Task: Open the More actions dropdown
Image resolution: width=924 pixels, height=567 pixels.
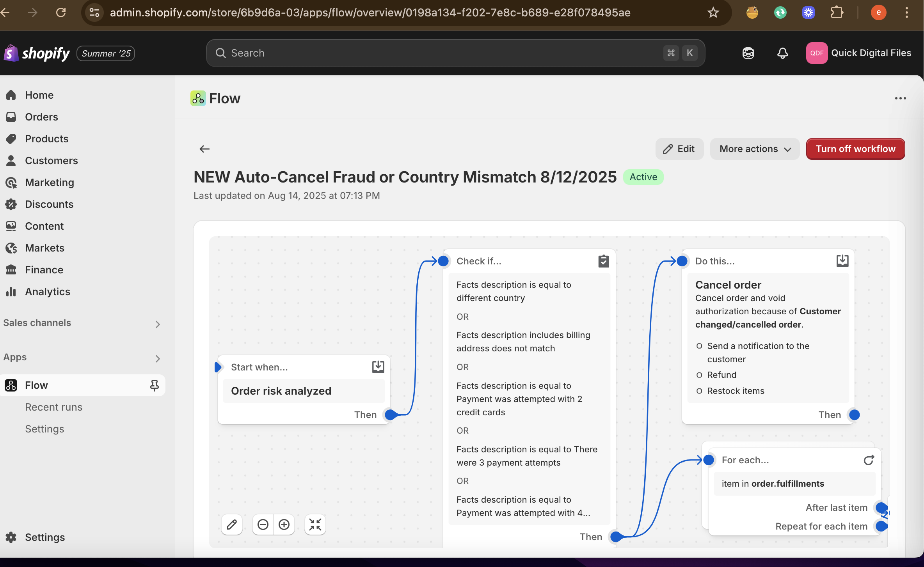Action: click(x=755, y=149)
